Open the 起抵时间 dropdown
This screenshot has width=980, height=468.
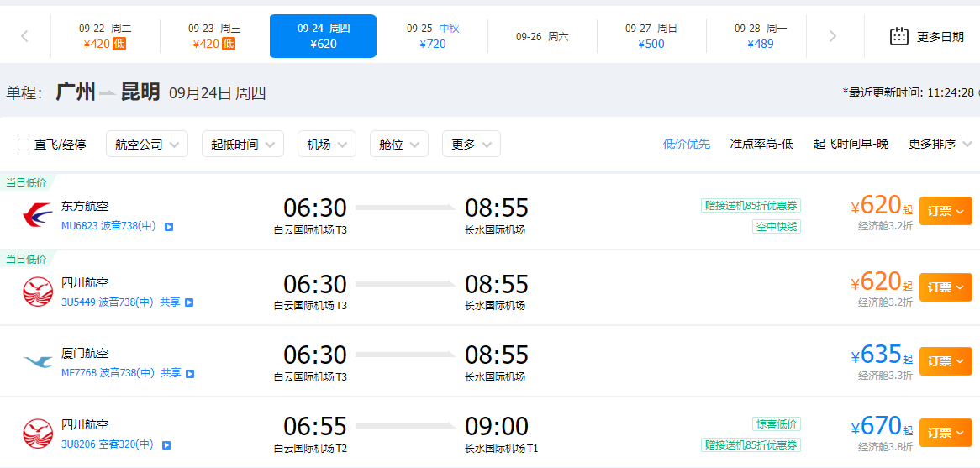click(243, 145)
